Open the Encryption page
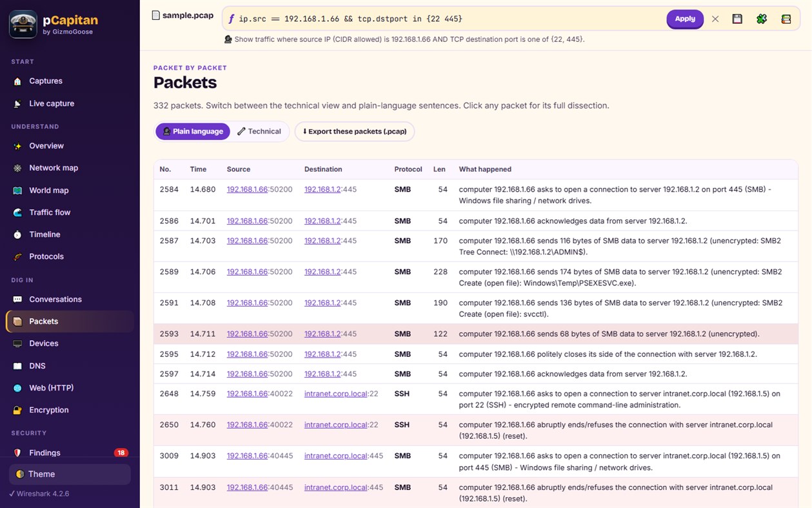Image resolution: width=812 pixels, height=508 pixels. [x=70, y=410]
